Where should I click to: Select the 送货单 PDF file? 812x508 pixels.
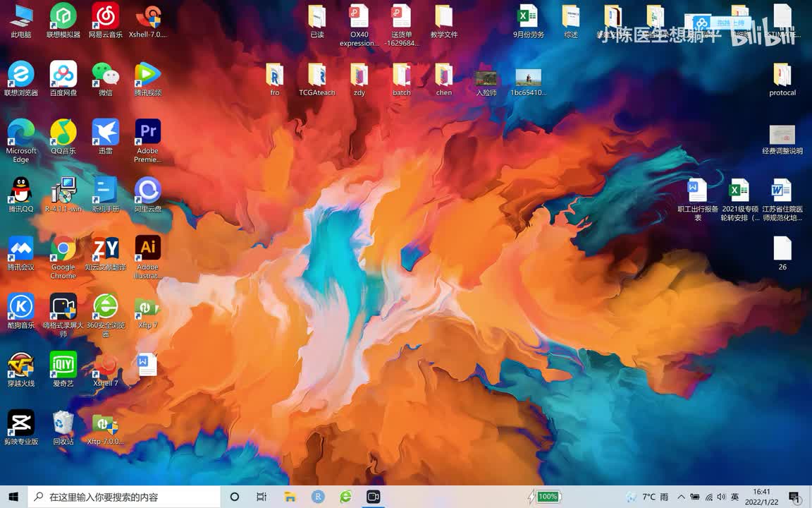[x=402, y=25]
